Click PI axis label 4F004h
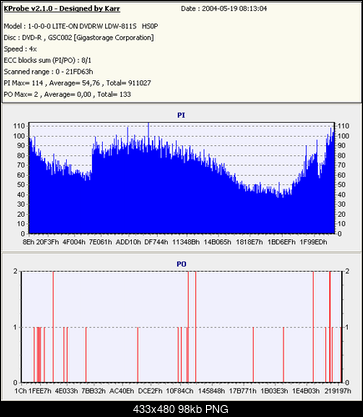The image size is (363, 417). 74,242
